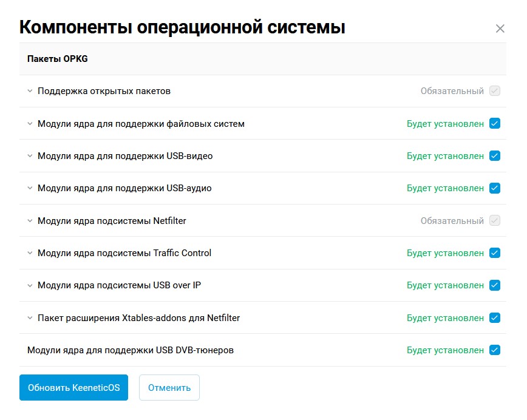Click Обновить KeeneticOS button
Viewport: 527px width, 420px height.
pyautogui.click(x=73, y=387)
